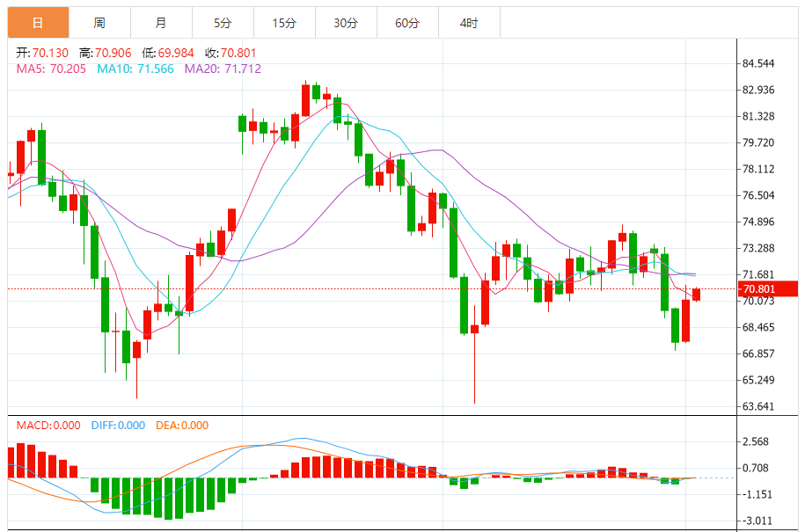Click the 开:70.130 opening price text
Image resolution: width=805 pixels, height=532 pixels.
pos(42,53)
